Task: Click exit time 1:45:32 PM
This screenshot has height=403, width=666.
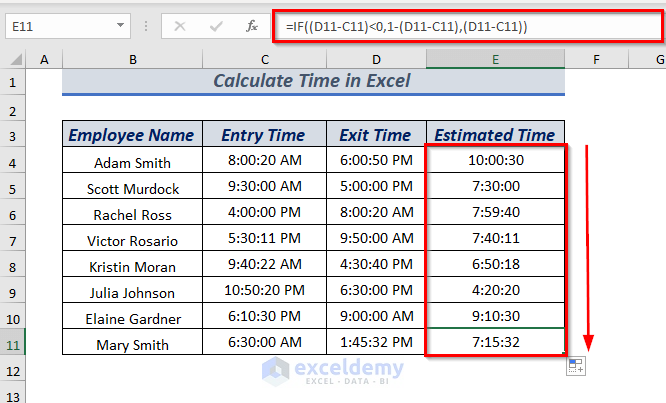Action: [376, 342]
